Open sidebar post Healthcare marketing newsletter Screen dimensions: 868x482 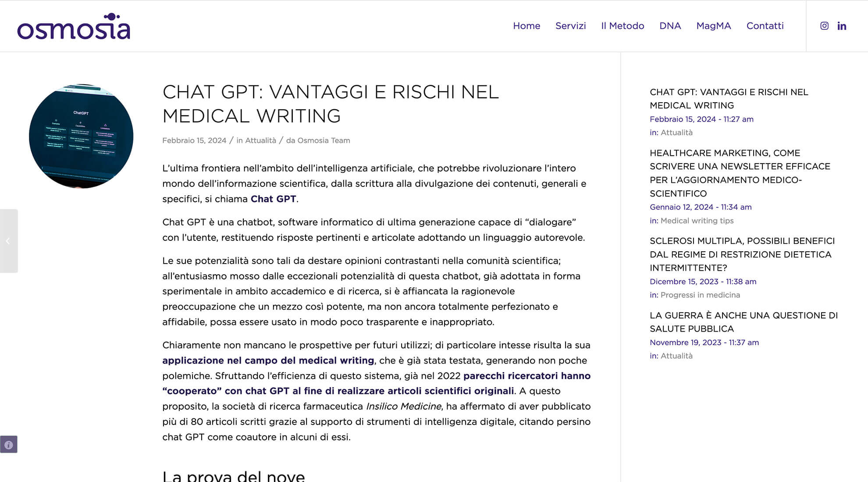coord(740,173)
